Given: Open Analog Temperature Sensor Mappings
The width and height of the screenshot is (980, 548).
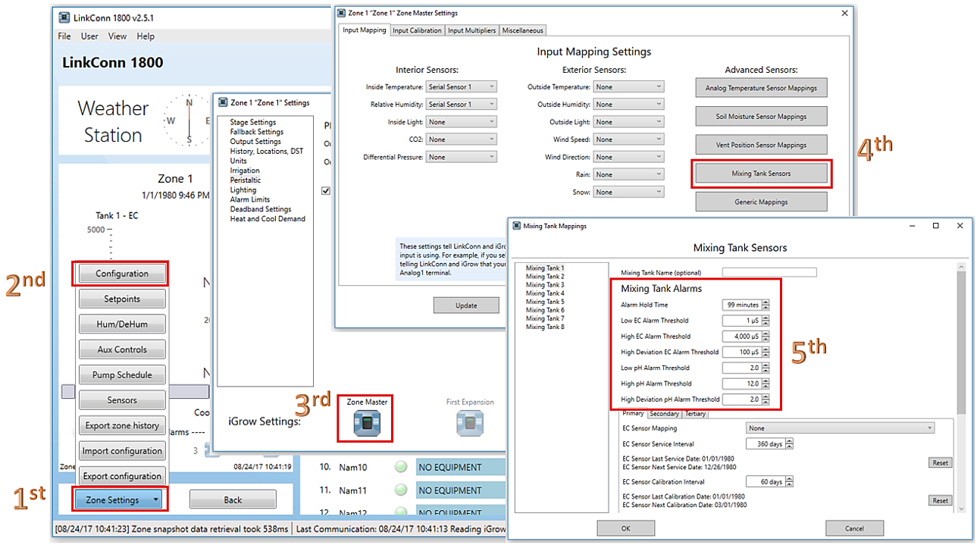Looking at the screenshot, I should (761, 88).
